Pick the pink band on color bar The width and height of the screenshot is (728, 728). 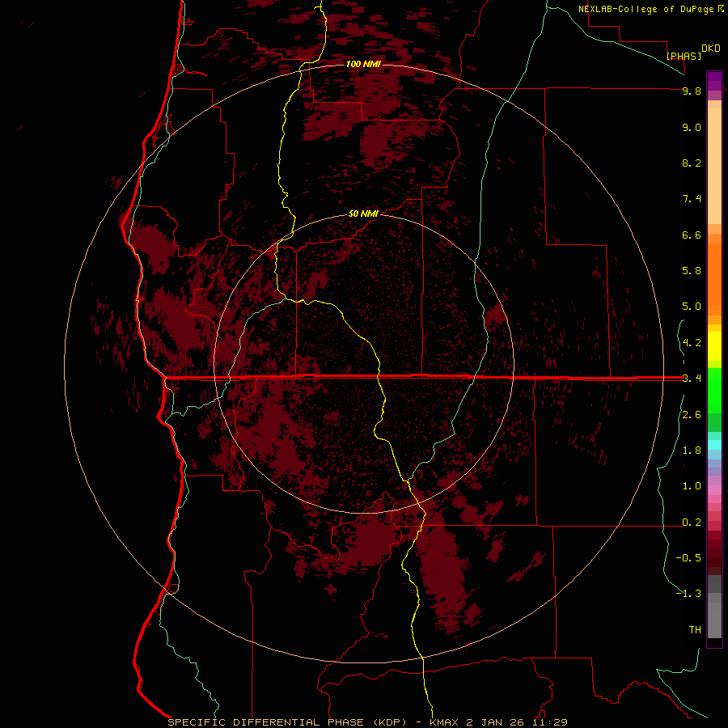click(x=714, y=490)
